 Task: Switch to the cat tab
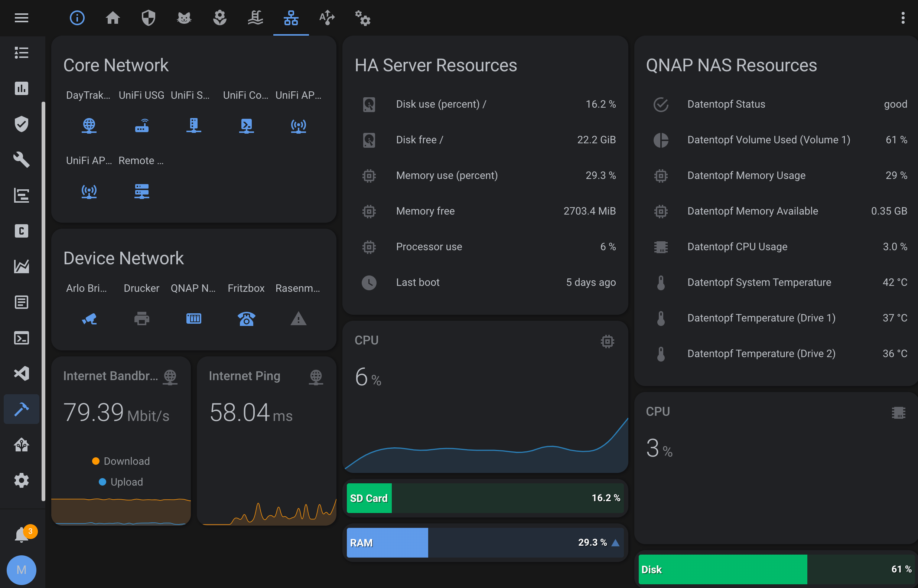pyautogui.click(x=184, y=17)
